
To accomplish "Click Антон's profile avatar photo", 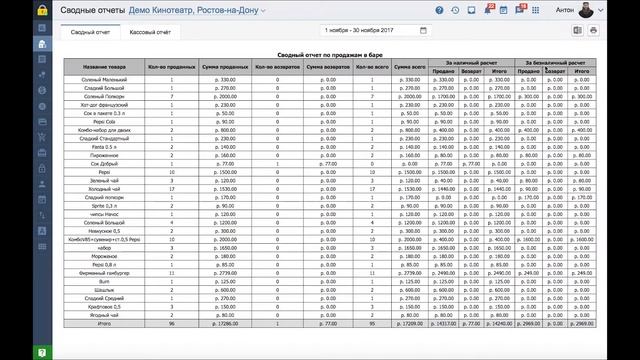I will click(x=586, y=10).
